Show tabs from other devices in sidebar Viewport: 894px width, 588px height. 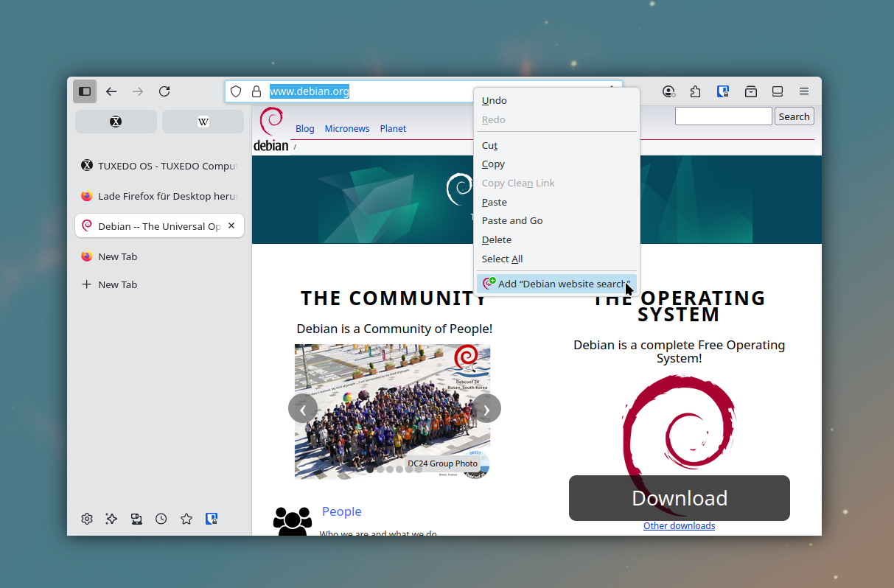(136, 519)
